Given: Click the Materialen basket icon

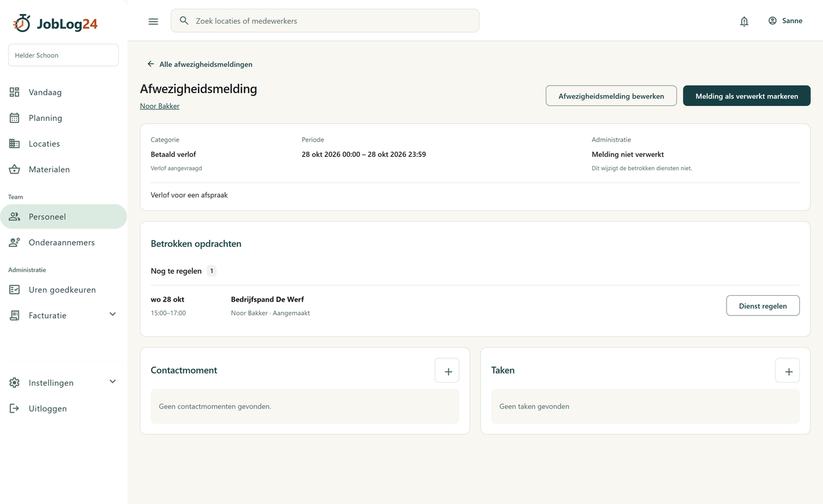Looking at the screenshot, I should [14, 169].
